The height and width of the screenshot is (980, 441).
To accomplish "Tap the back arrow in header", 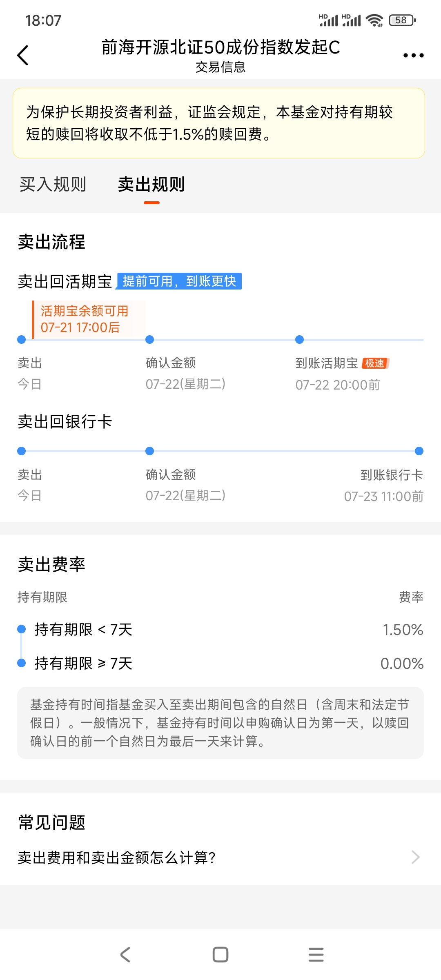I will click(x=23, y=55).
